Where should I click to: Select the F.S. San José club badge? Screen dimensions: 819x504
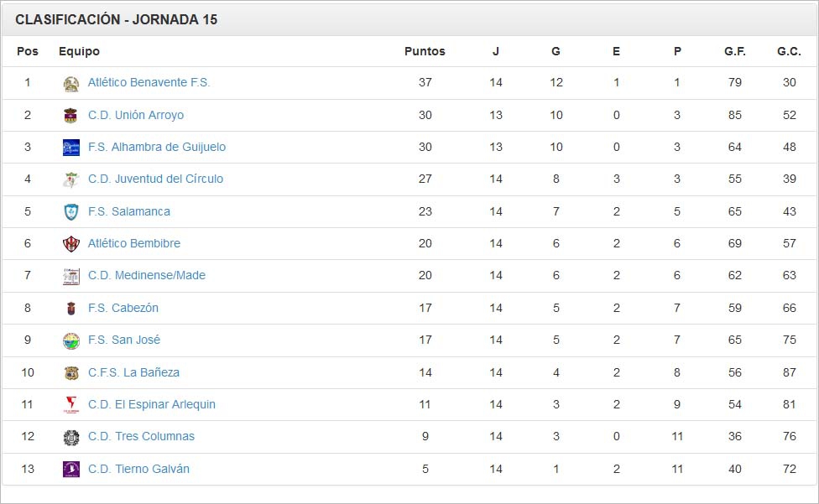(x=71, y=340)
